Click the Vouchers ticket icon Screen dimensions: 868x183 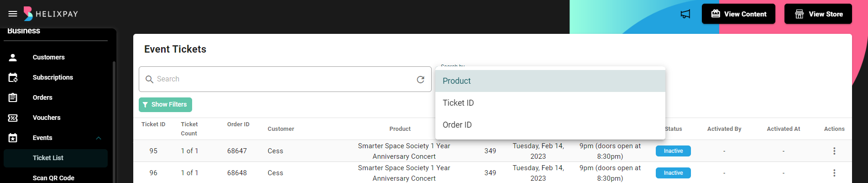(13, 118)
